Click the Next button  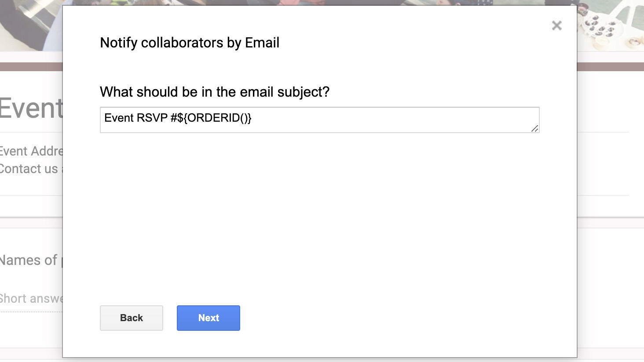pos(208,318)
